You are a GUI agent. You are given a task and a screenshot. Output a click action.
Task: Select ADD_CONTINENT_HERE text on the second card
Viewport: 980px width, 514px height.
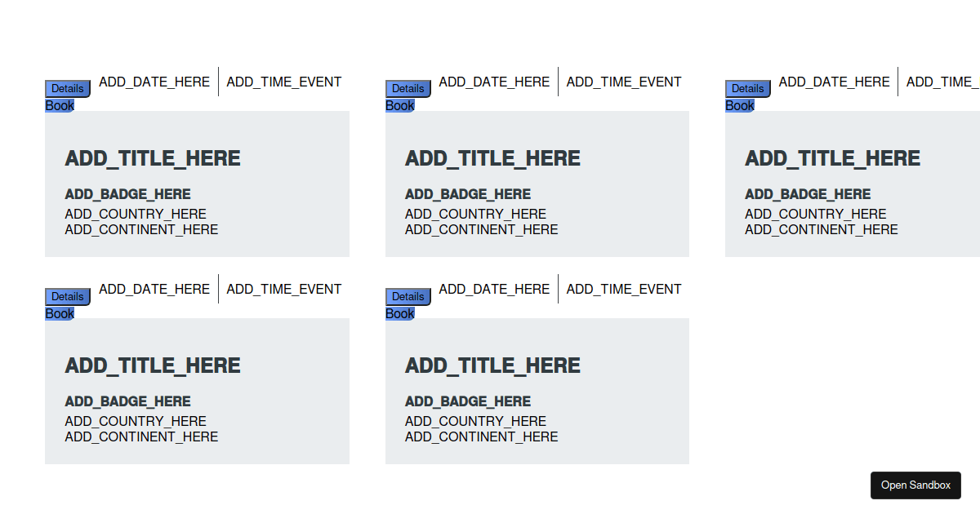[x=481, y=229]
